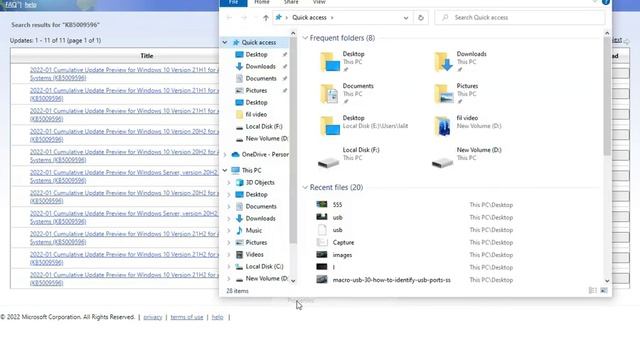Open the help link in browser footer
640x360 pixels.
[217, 317]
